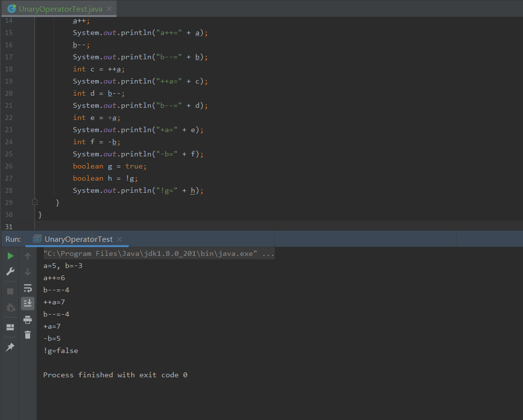Click println("!g=" + h) statement

[x=138, y=190]
